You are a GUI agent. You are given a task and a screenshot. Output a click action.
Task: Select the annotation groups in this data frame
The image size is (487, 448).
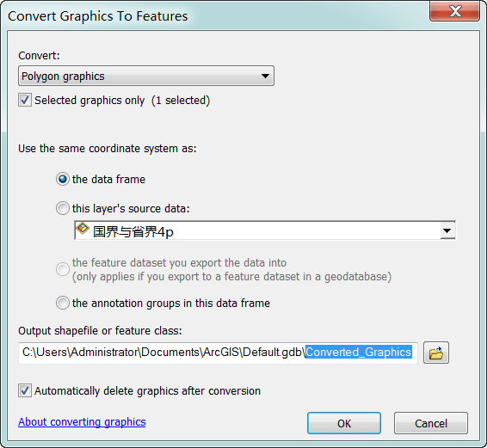63,303
